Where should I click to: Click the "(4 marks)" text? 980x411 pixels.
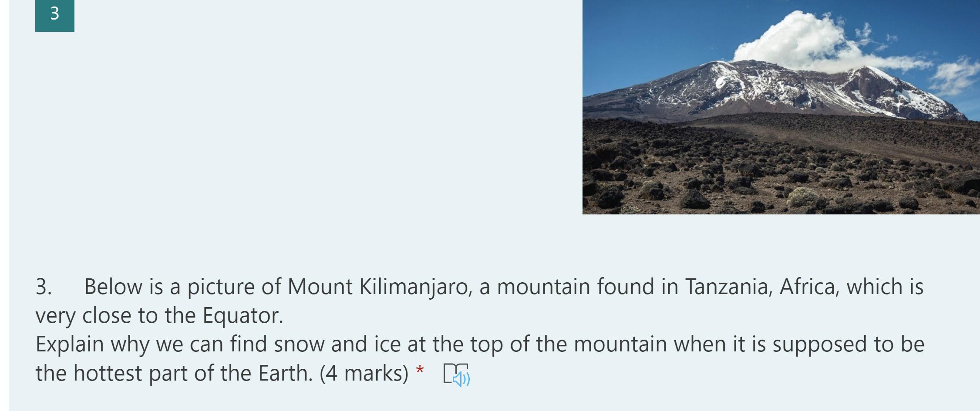[x=364, y=373]
